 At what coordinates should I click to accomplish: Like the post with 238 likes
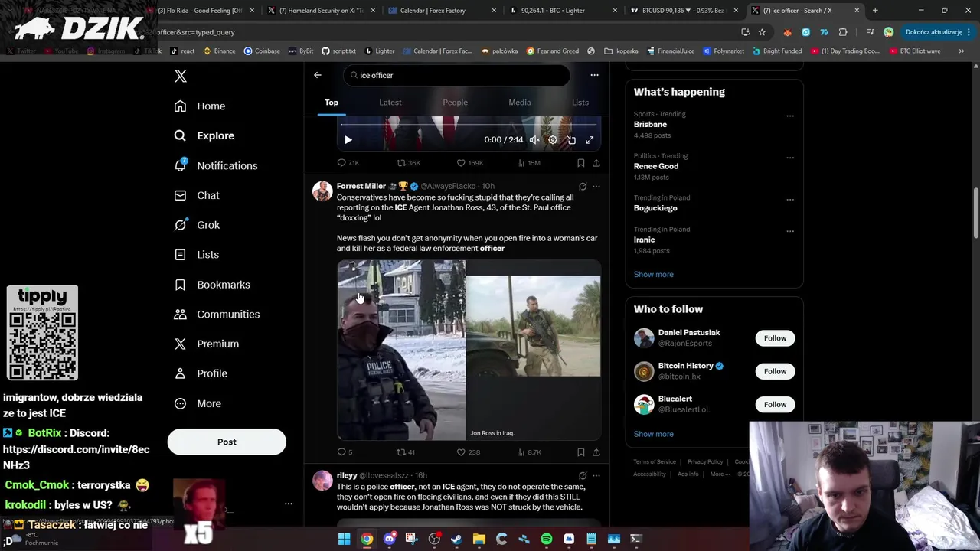[468, 452]
